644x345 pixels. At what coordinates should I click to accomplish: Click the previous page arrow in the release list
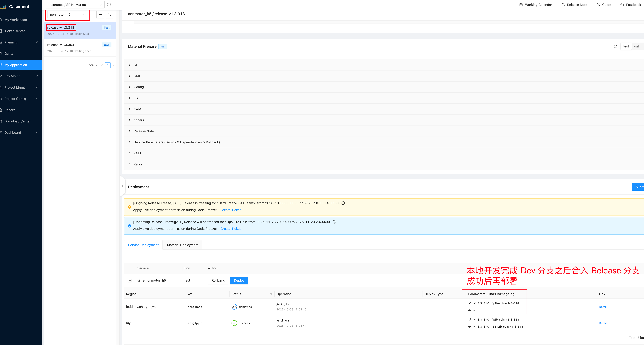(x=102, y=65)
